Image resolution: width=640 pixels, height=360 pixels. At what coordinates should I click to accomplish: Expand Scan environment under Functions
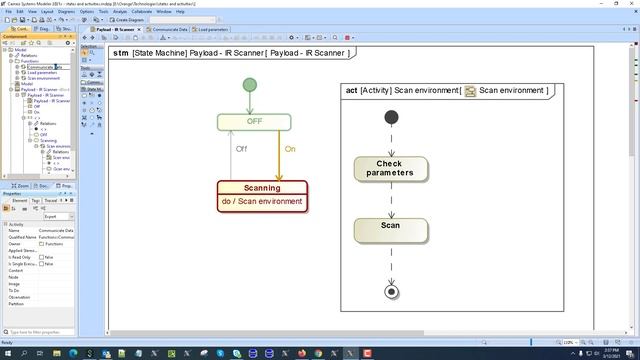click(x=17, y=78)
